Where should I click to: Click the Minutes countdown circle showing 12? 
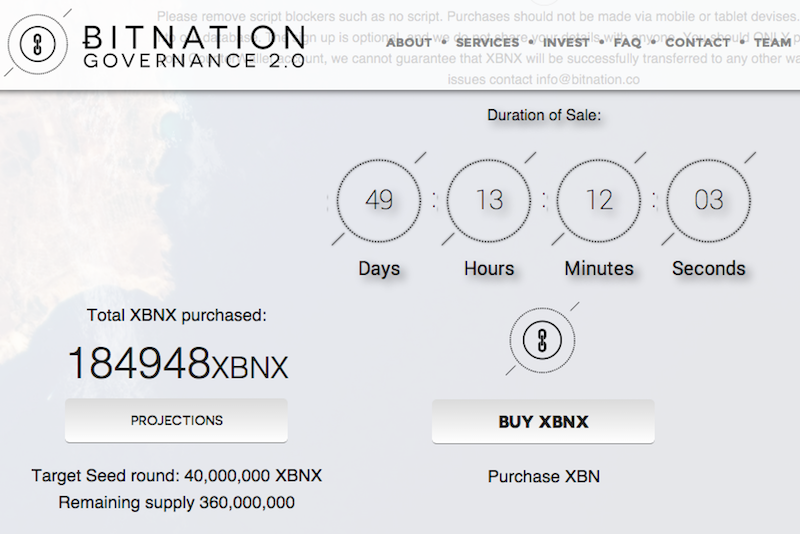tap(599, 200)
